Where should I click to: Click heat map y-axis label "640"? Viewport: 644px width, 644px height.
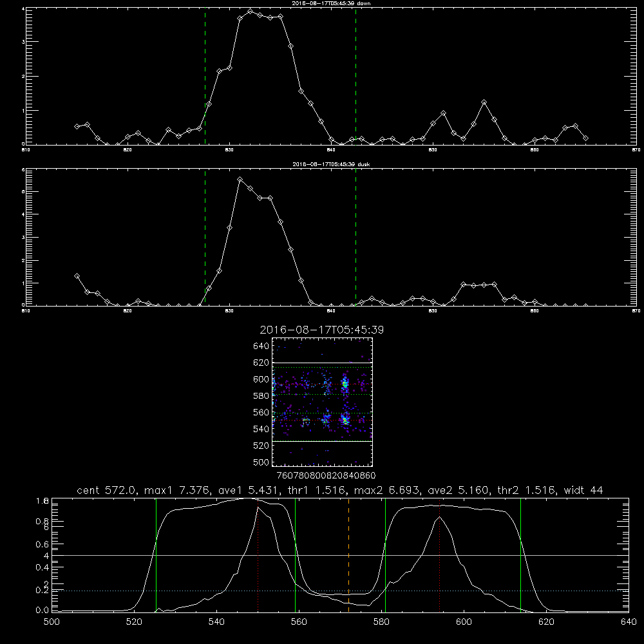coord(261,346)
